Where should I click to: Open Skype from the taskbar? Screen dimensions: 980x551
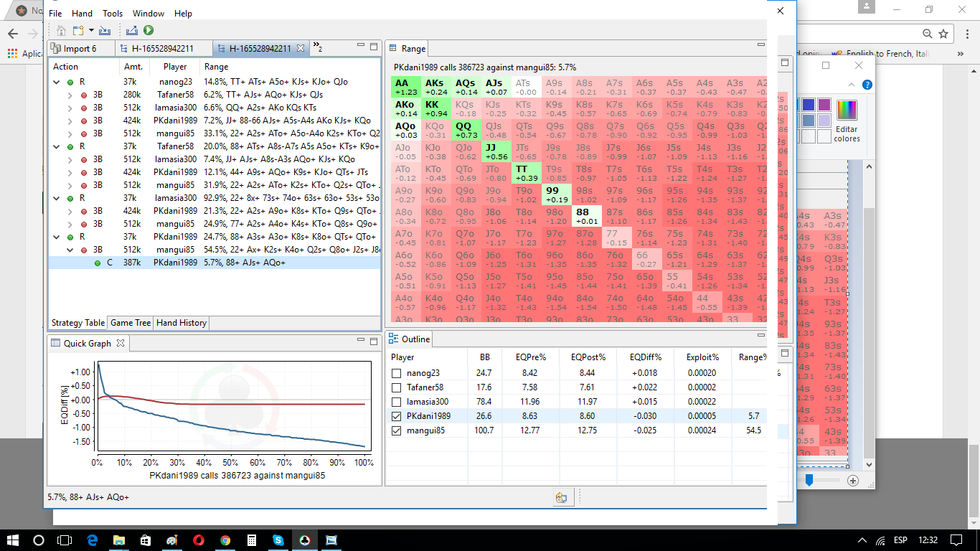point(278,540)
